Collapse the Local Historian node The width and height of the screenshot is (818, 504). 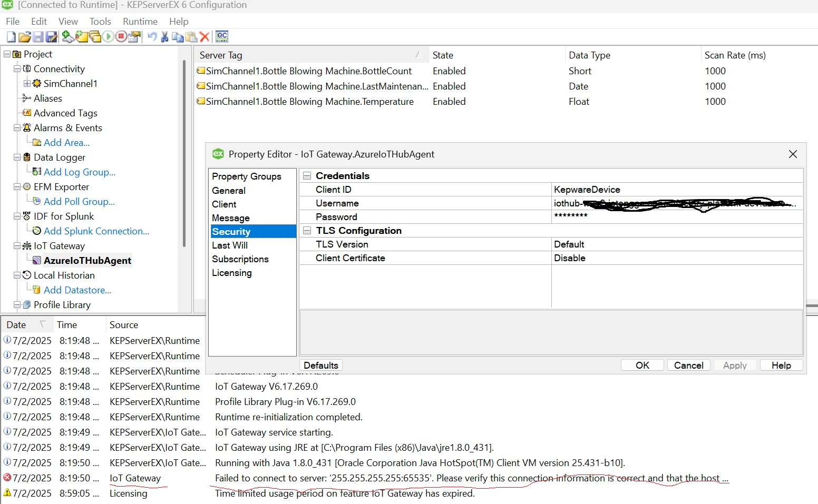click(x=17, y=275)
